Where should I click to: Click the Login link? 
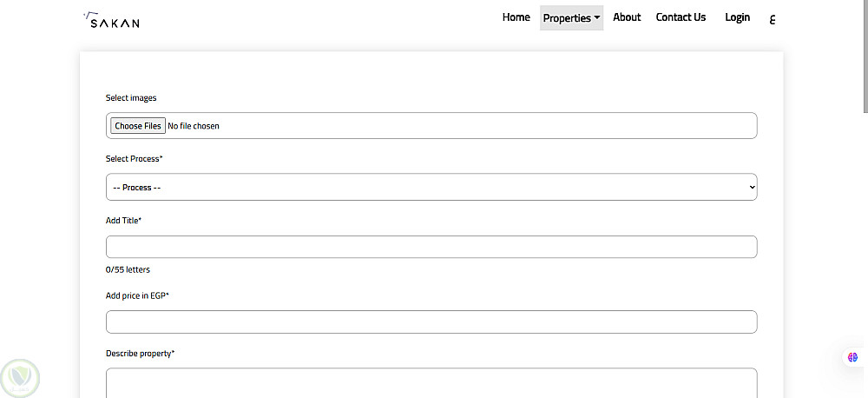click(737, 17)
